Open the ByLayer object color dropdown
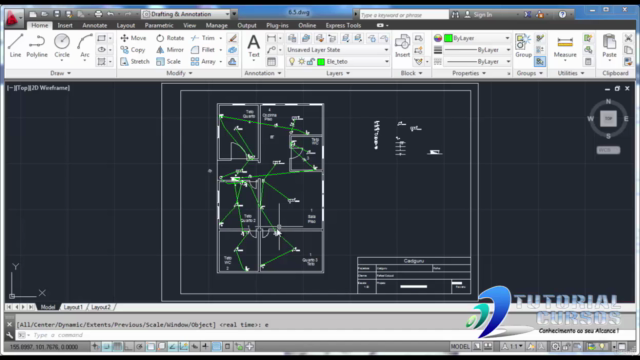 pyautogui.click(x=478, y=38)
